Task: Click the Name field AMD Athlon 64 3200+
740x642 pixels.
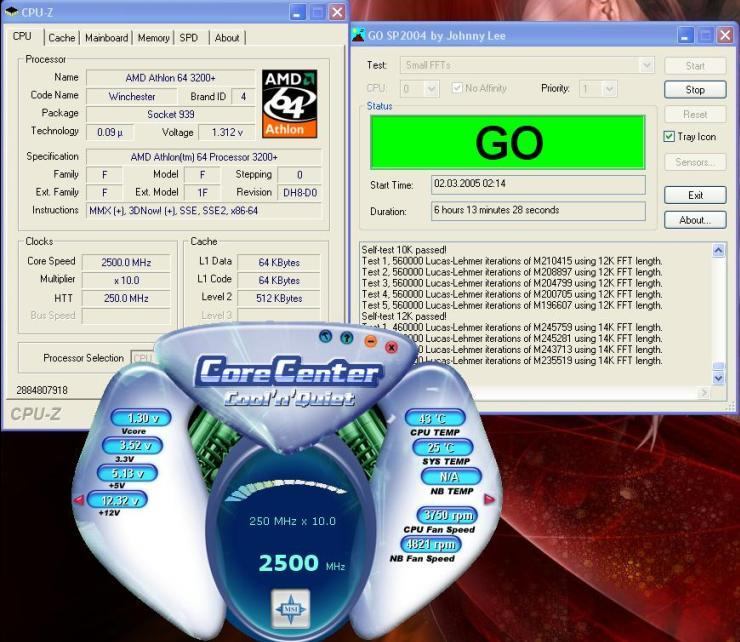Action: pyautogui.click(x=170, y=78)
